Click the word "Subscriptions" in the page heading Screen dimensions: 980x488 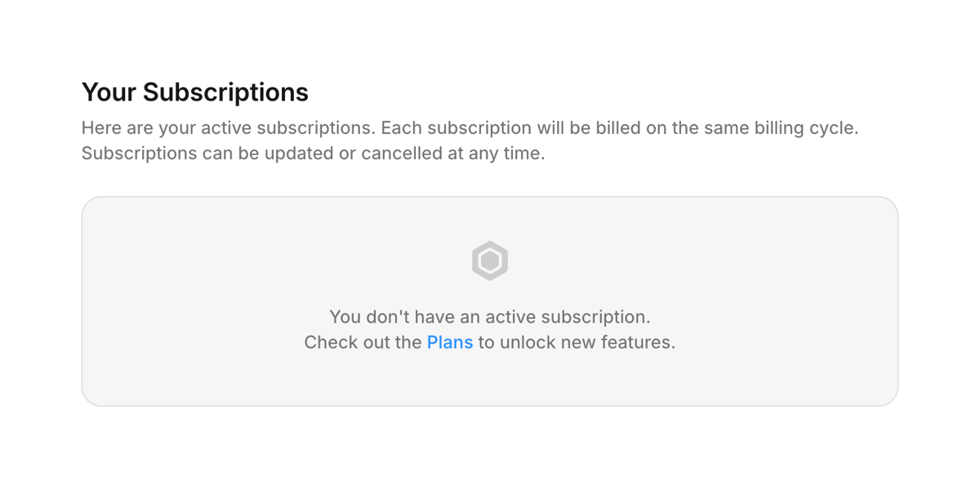(x=225, y=92)
